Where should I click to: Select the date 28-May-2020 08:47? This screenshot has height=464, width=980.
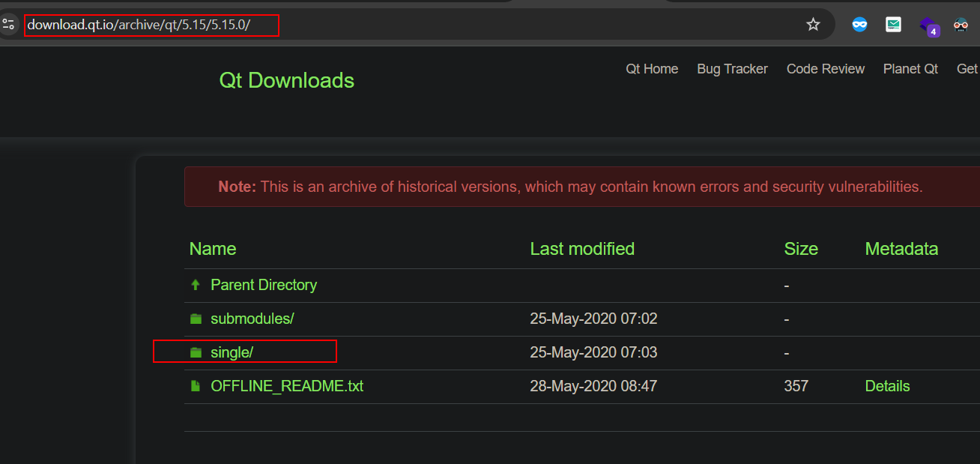coord(593,386)
